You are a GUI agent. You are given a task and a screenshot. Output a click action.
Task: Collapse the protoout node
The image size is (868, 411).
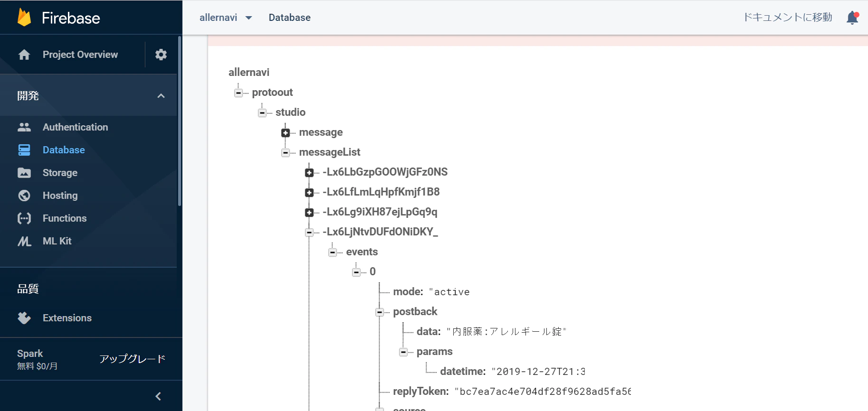point(238,93)
